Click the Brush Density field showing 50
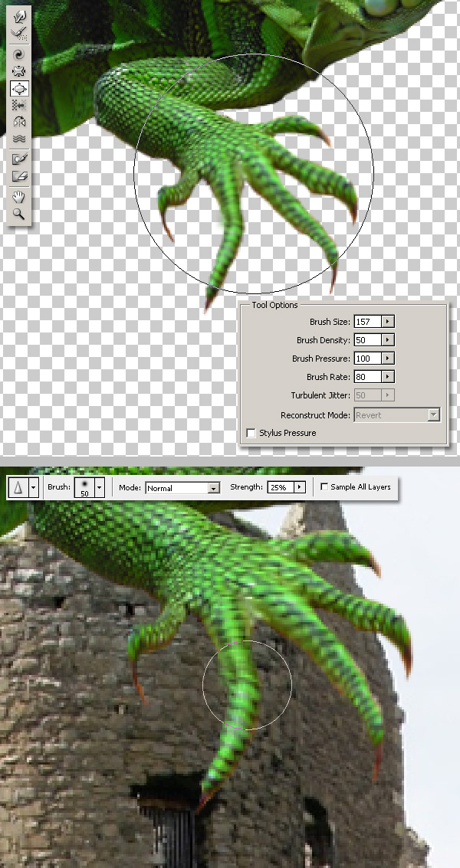 [x=368, y=340]
